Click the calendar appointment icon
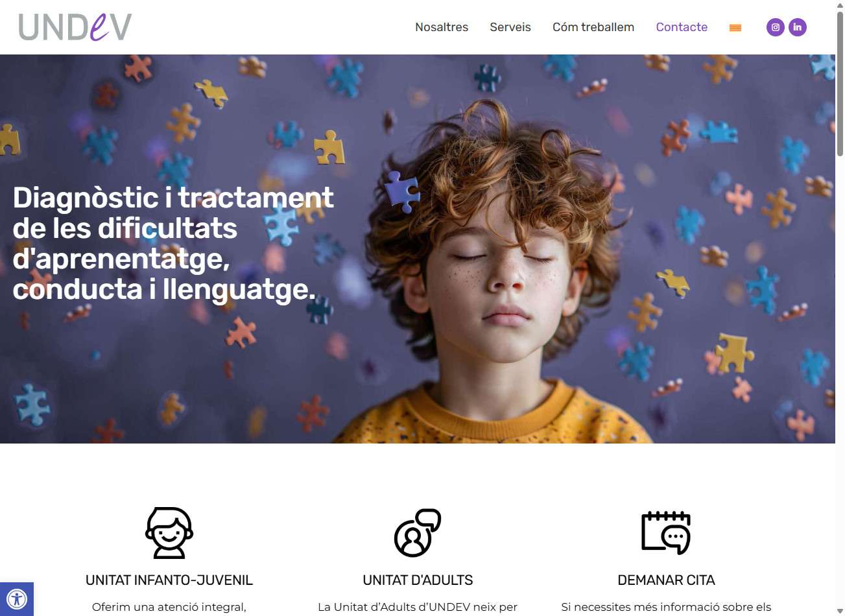This screenshot has height=616, width=845. coord(666,533)
